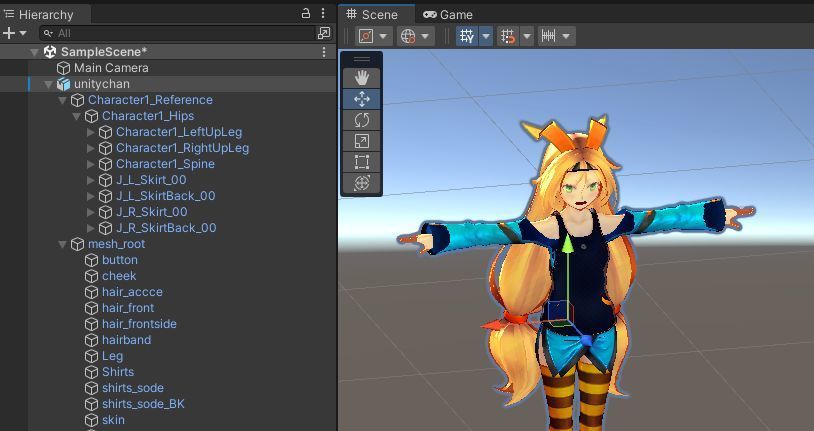The image size is (814, 431).
Task: Select the button mesh object
Action: click(120, 260)
